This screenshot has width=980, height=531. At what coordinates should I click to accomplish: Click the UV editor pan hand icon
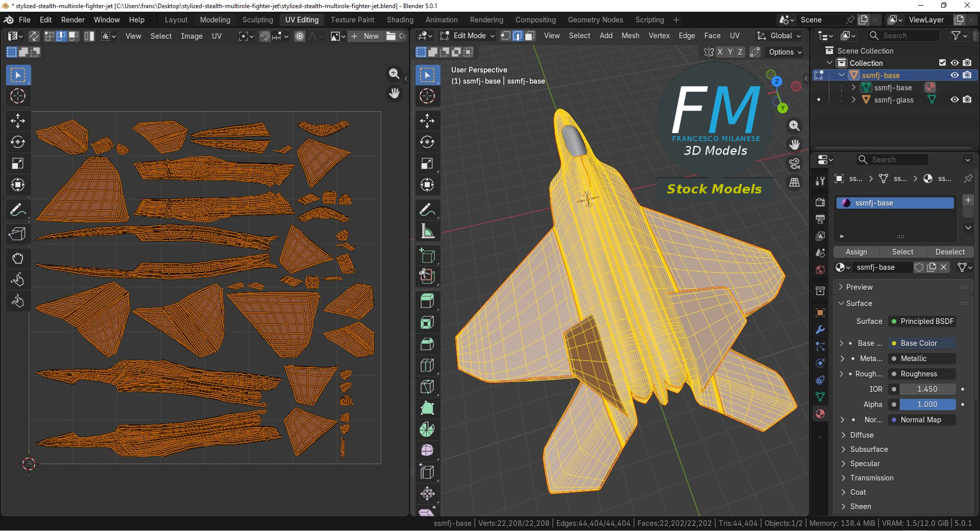pyautogui.click(x=394, y=93)
